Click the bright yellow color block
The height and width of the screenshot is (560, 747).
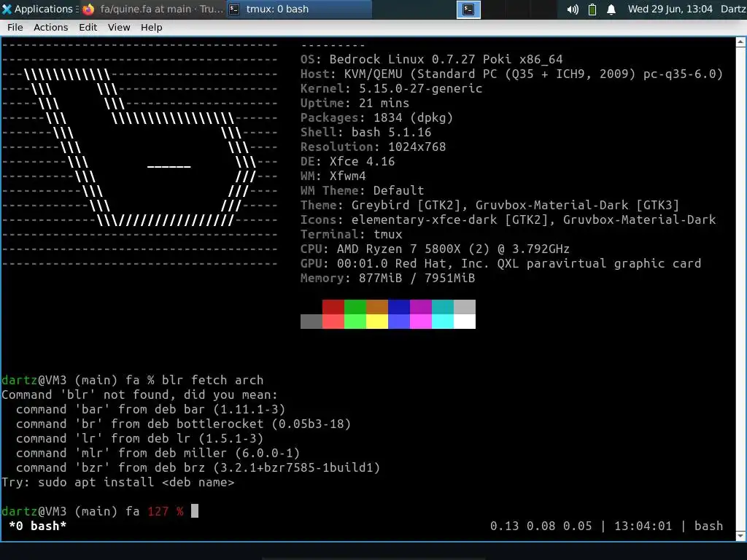pyautogui.click(x=377, y=322)
